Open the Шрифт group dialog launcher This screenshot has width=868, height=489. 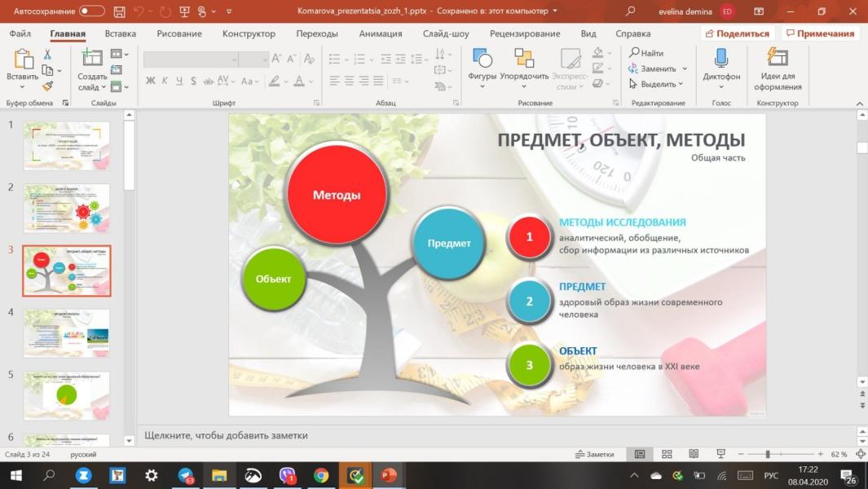click(x=317, y=103)
